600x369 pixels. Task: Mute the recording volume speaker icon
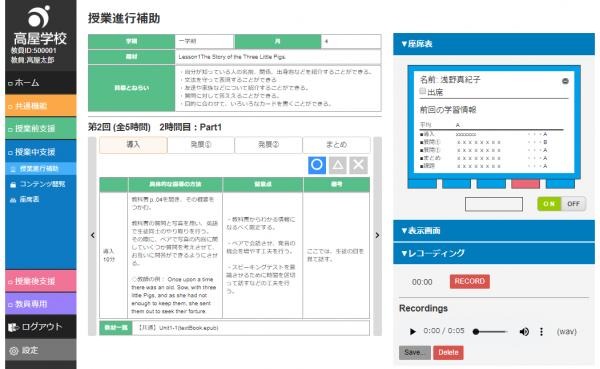tap(524, 331)
